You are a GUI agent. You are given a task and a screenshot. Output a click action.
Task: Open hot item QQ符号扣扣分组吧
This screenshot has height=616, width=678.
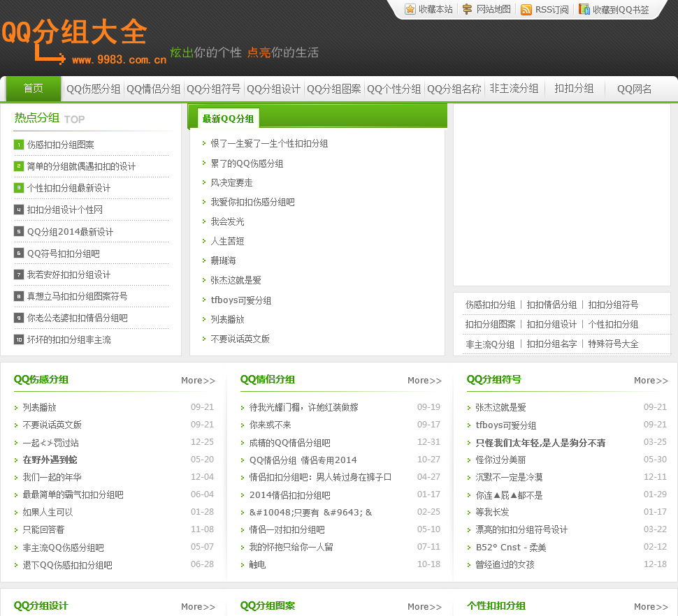pyautogui.click(x=63, y=254)
